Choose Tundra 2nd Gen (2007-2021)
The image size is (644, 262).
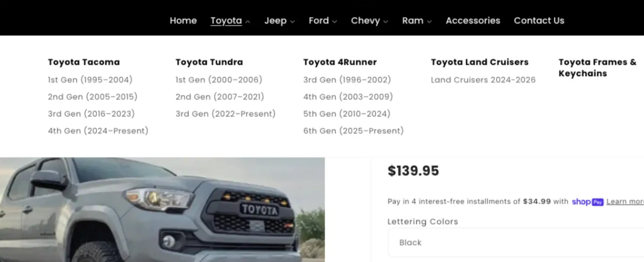click(220, 97)
